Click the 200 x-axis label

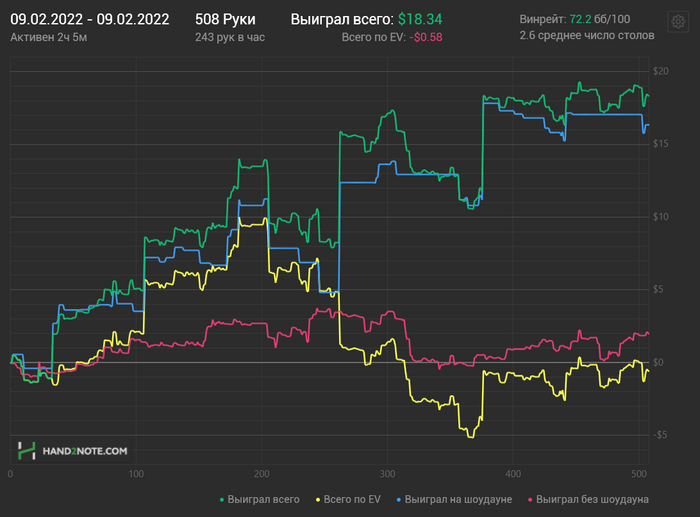(x=262, y=474)
